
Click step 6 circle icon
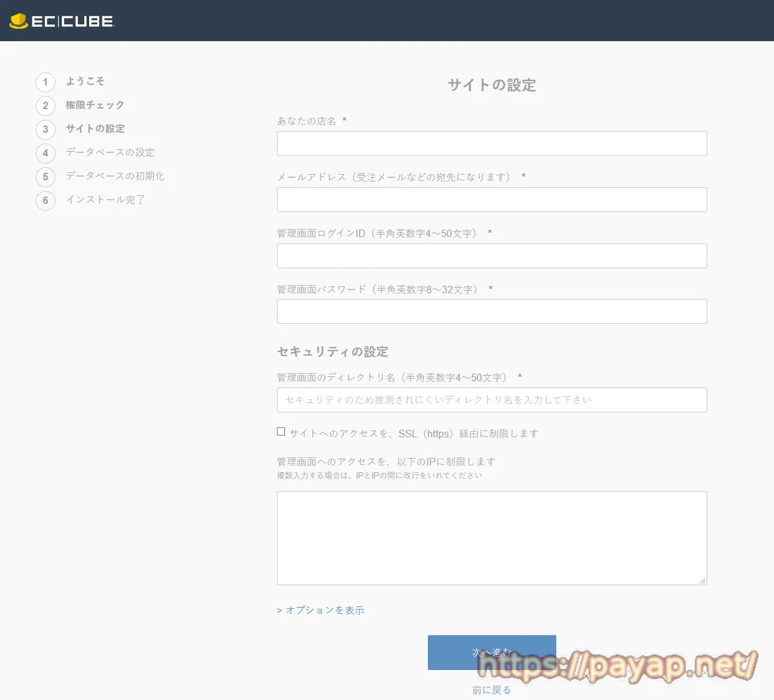[x=46, y=201]
